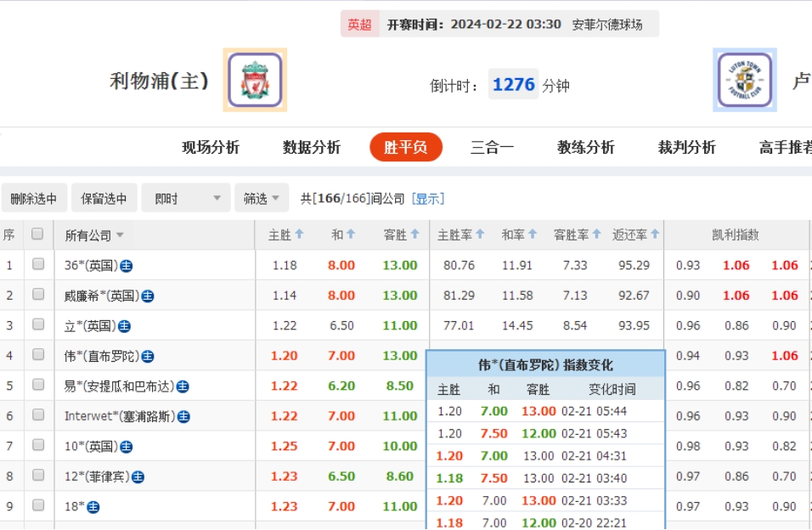This screenshot has width=812, height=530.
Task: Click the Liverpool club crest
Action: [255, 80]
